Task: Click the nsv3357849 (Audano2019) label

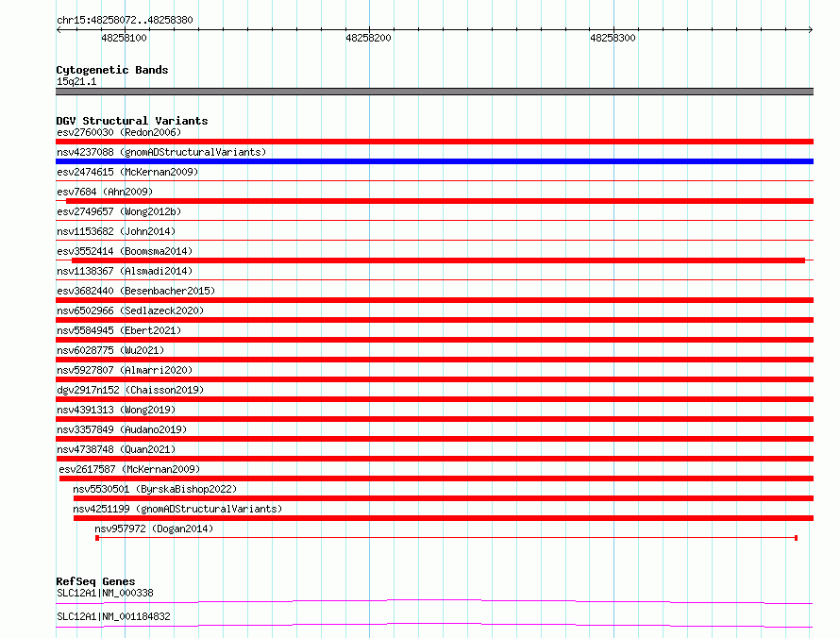Action: point(122,429)
